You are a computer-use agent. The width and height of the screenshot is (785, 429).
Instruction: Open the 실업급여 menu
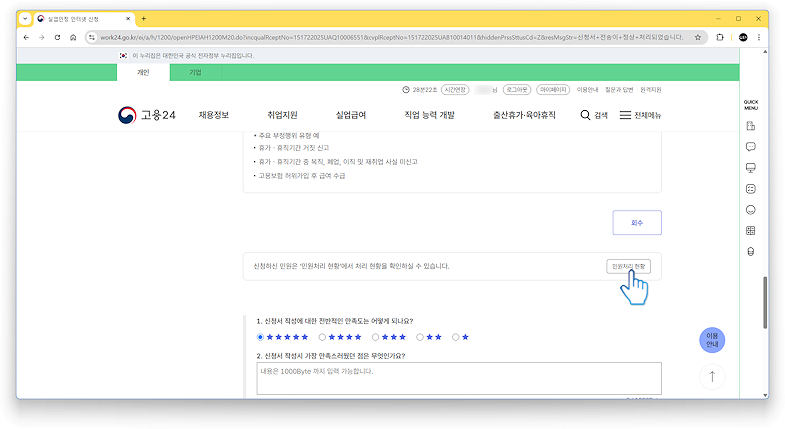click(x=351, y=115)
